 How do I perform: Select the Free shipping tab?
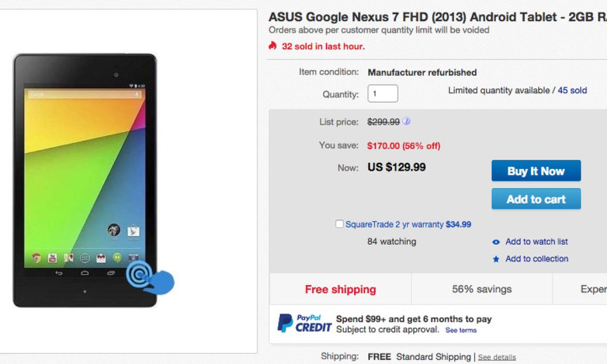tap(340, 289)
